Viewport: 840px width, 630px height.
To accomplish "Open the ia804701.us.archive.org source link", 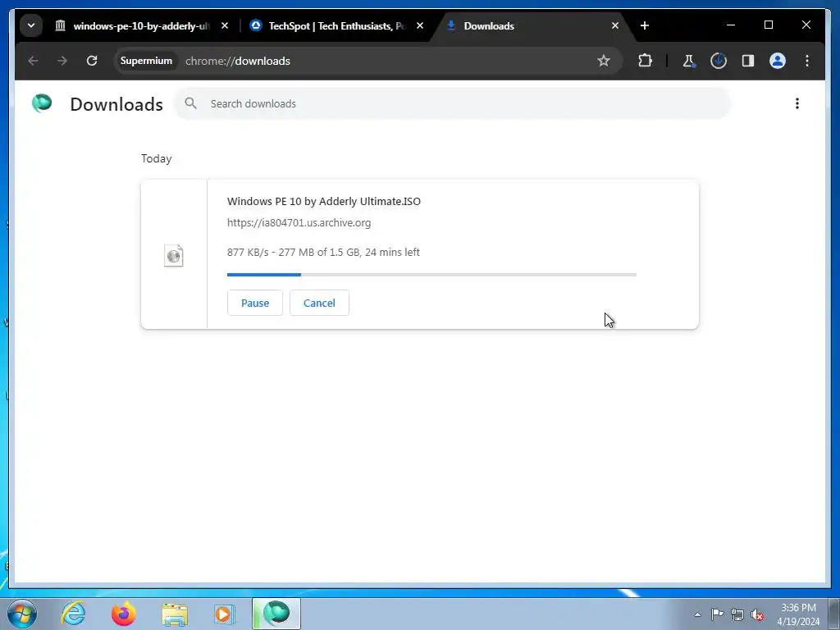I will tap(299, 223).
